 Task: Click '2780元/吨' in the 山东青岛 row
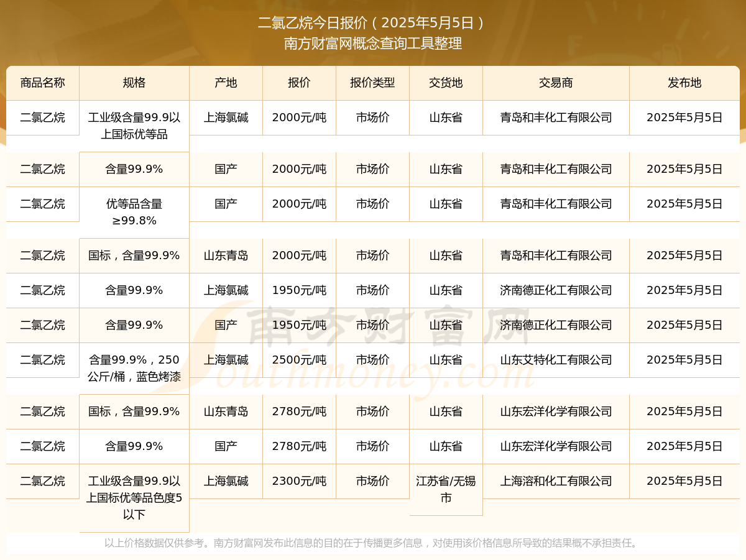click(299, 411)
